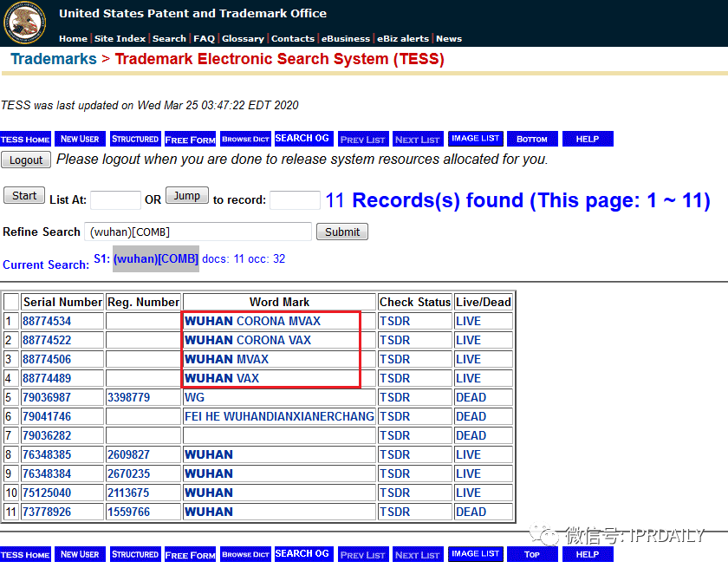Click DEAD status for 73778926
This screenshot has height=568, width=728.
tap(471, 512)
